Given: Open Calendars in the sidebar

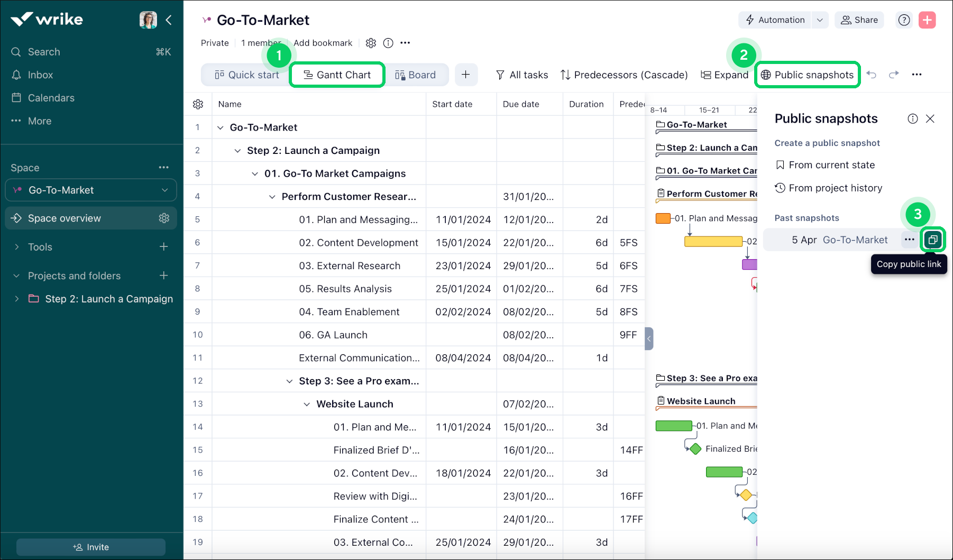Looking at the screenshot, I should click(x=50, y=97).
